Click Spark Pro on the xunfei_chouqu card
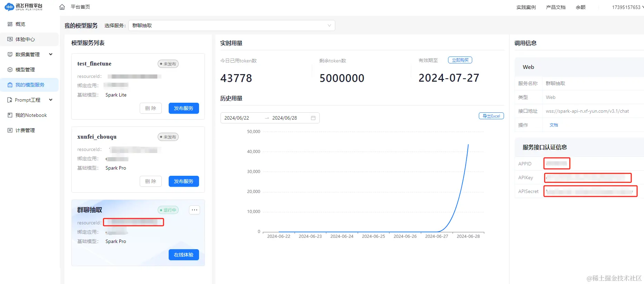 116,168
